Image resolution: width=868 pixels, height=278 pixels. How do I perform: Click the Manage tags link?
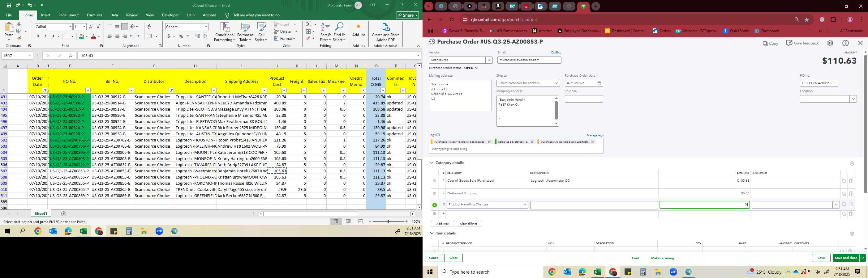[x=595, y=135]
